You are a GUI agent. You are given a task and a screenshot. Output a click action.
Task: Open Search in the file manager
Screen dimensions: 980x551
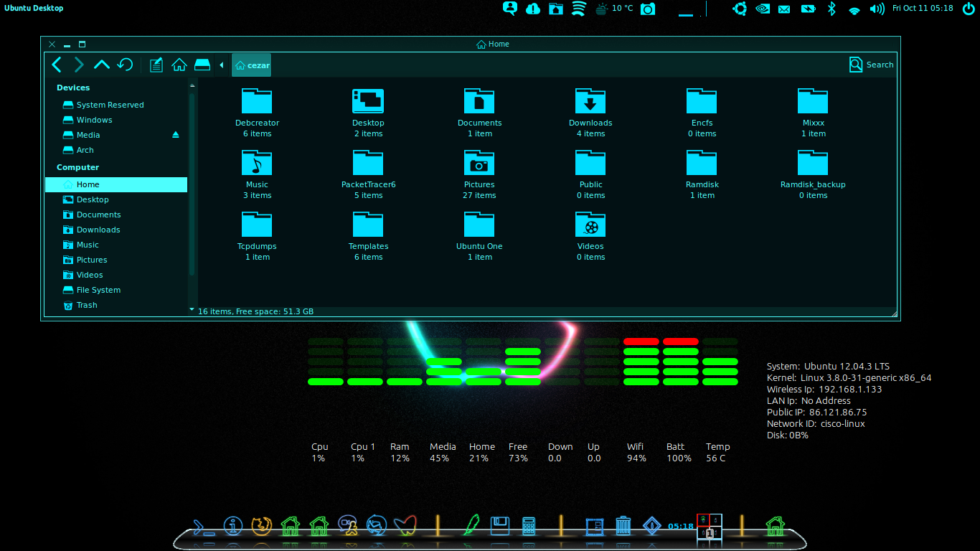click(x=871, y=65)
